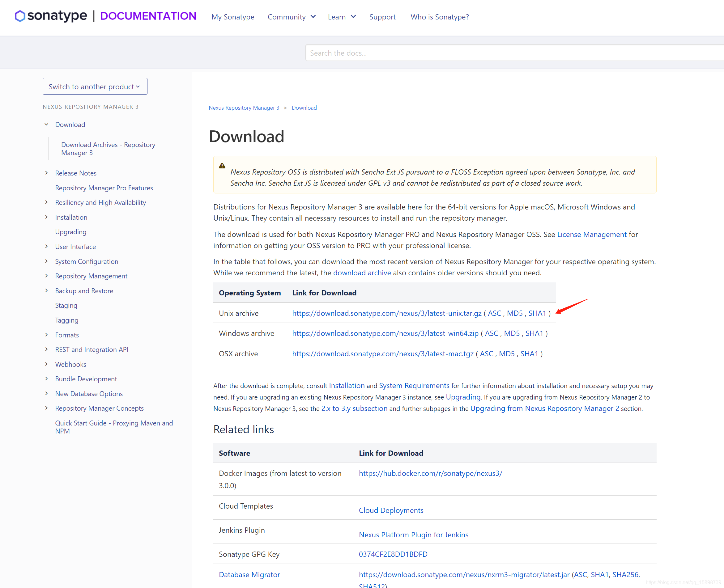Download latest-unix.tar.gz archive link
Viewport: 724px width, 588px height.
[x=387, y=313]
